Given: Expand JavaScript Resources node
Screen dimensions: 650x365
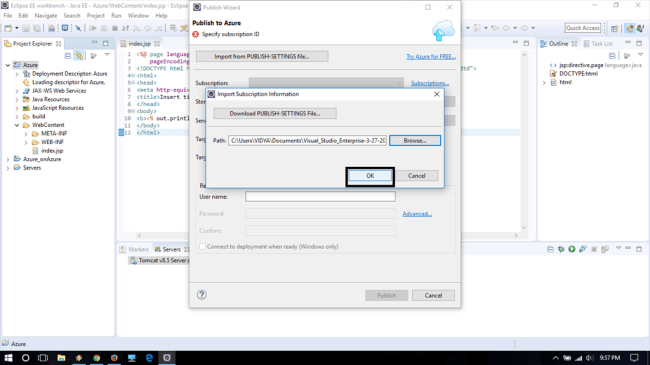Looking at the screenshot, I should [x=17, y=108].
